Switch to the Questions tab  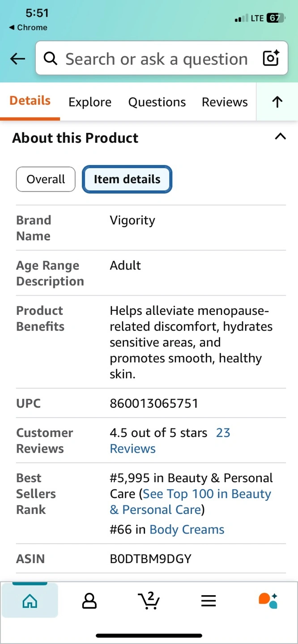tap(157, 102)
